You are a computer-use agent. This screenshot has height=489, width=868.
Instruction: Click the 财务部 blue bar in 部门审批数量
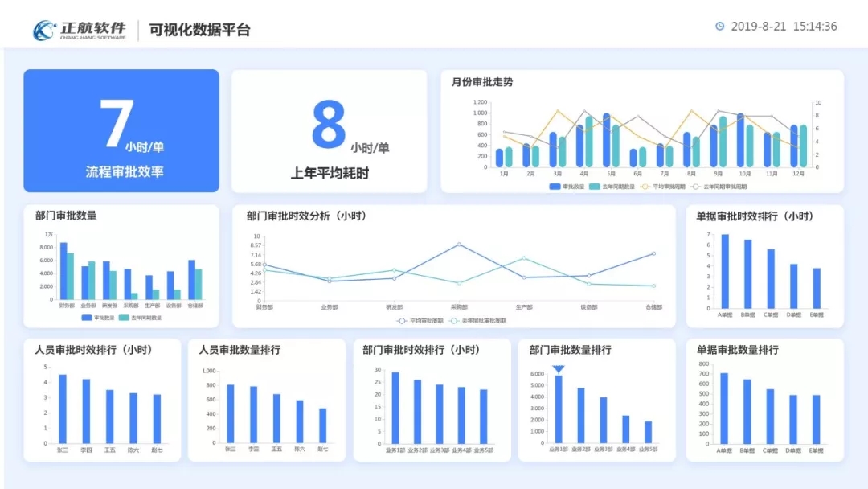(x=63, y=271)
